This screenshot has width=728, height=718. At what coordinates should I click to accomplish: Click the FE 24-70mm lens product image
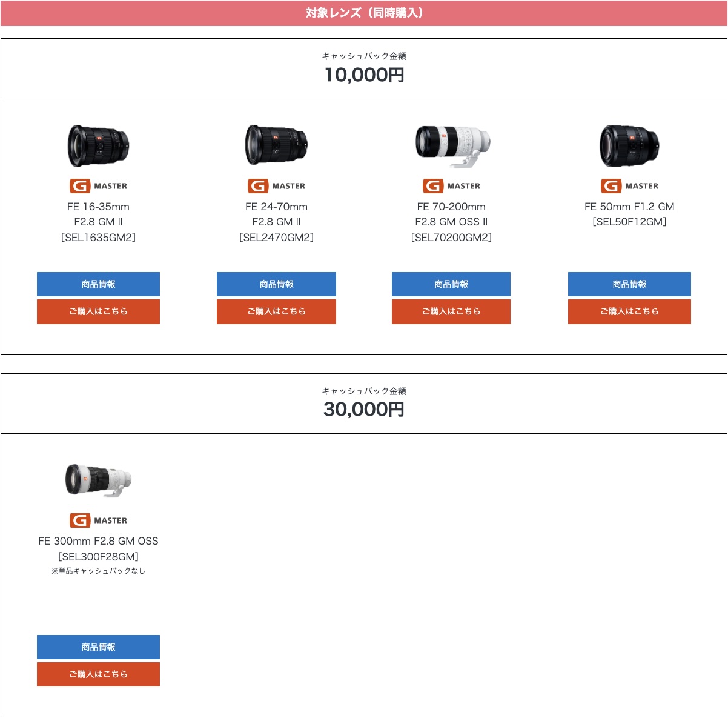click(x=276, y=145)
